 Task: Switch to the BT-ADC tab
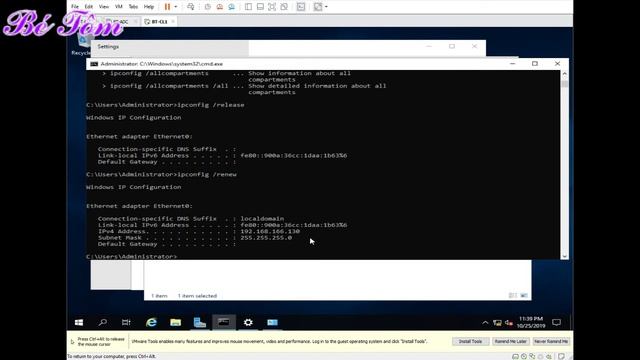click(x=121, y=22)
